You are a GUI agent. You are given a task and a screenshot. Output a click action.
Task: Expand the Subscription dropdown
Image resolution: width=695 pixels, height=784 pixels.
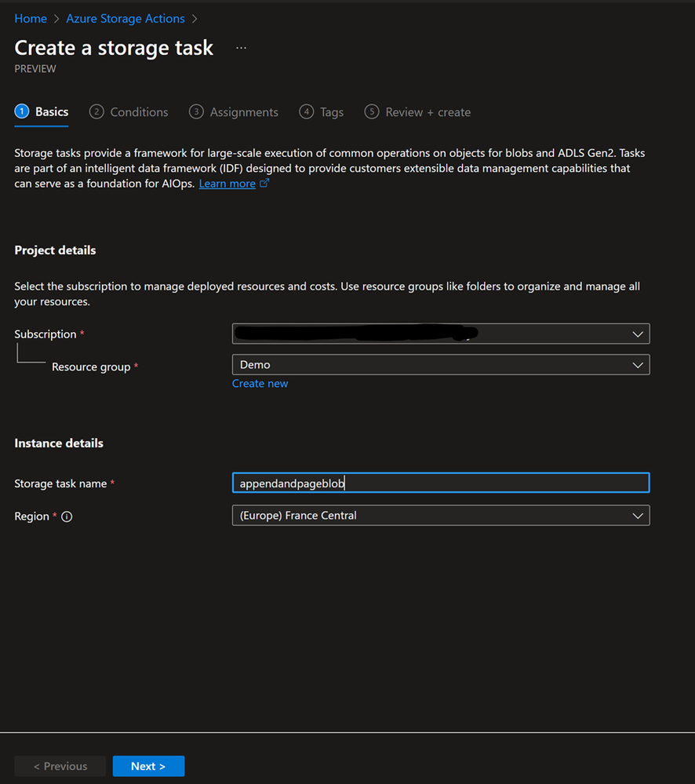pyautogui.click(x=441, y=334)
